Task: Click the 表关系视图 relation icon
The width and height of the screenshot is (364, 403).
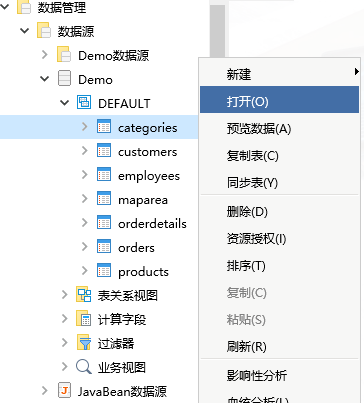Action: tap(84, 295)
